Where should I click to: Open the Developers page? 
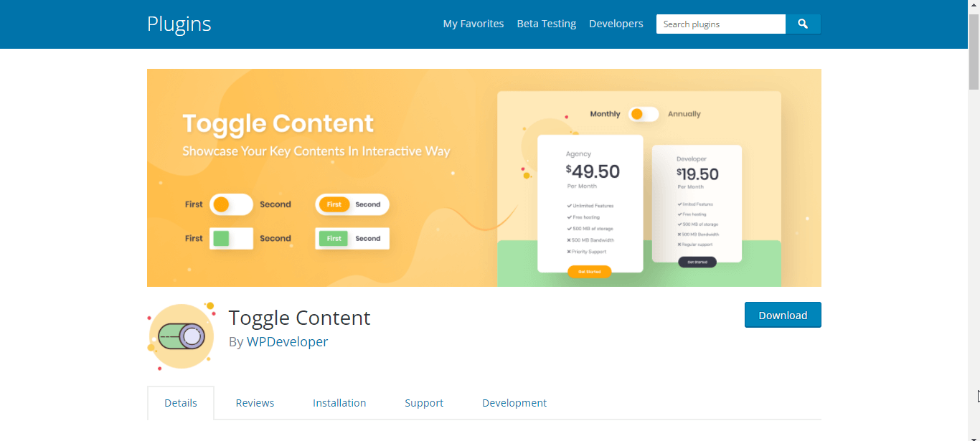[616, 24]
